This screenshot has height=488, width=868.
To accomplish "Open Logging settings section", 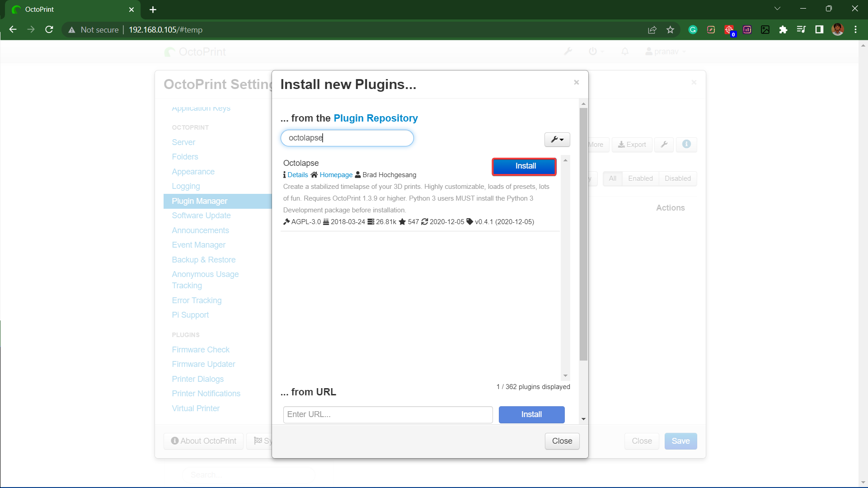I will [x=186, y=186].
